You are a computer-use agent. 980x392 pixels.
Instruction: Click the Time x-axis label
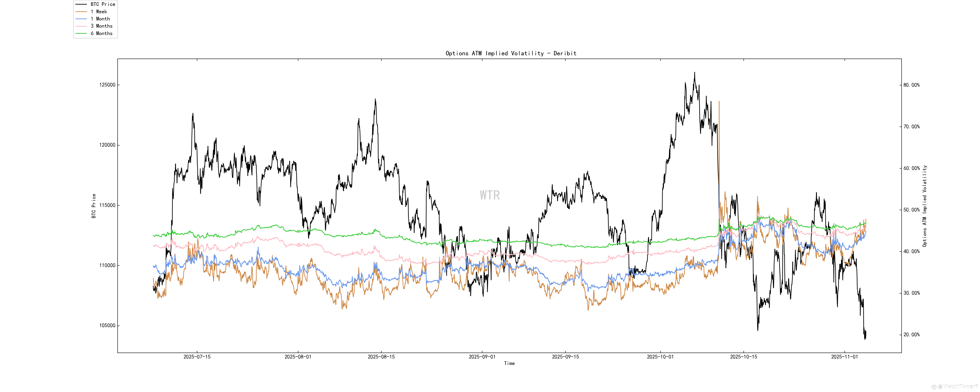coord(509,363)
